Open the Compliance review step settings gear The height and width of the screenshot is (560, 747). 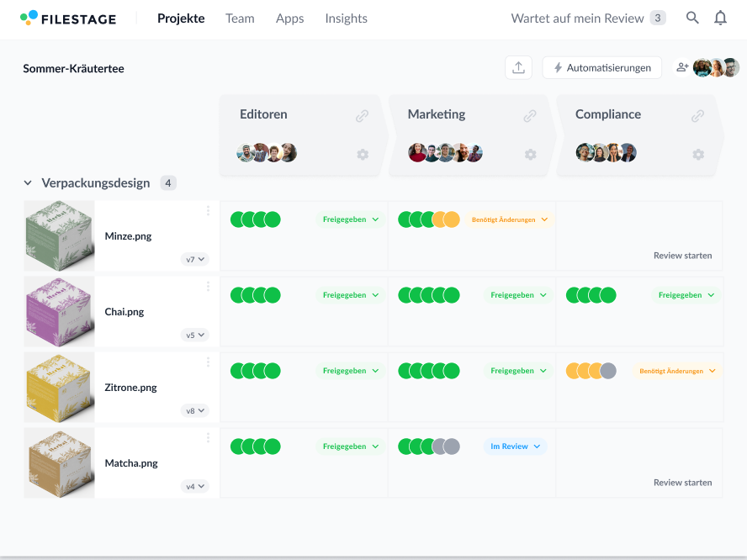pyautogui.click(x=698, y=155)
